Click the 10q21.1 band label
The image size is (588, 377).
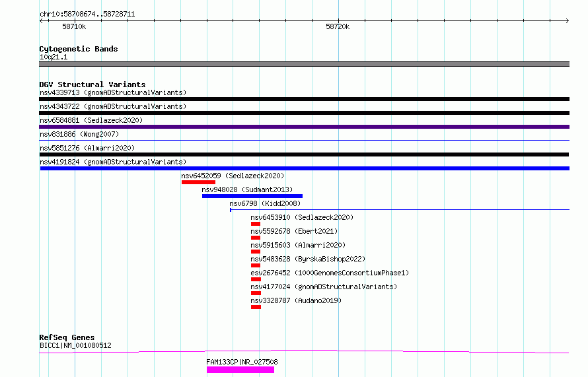54,57
